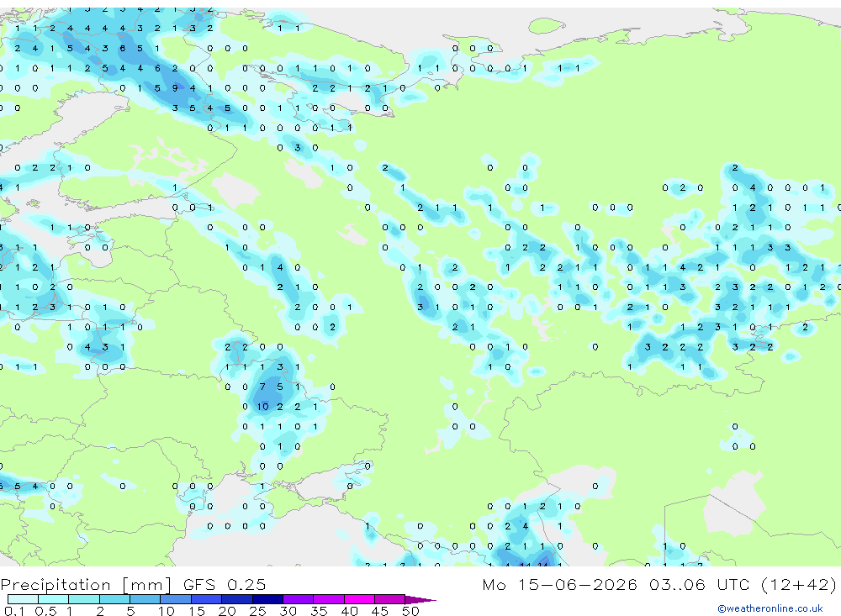Pick the 40–45 mm legend color swatch
The height and width of the screenshot is (616, 841).
[359, 599]
